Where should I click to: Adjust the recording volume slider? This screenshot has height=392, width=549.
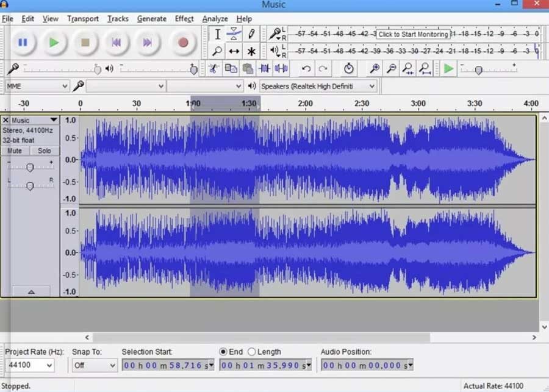tap(98, 69)
